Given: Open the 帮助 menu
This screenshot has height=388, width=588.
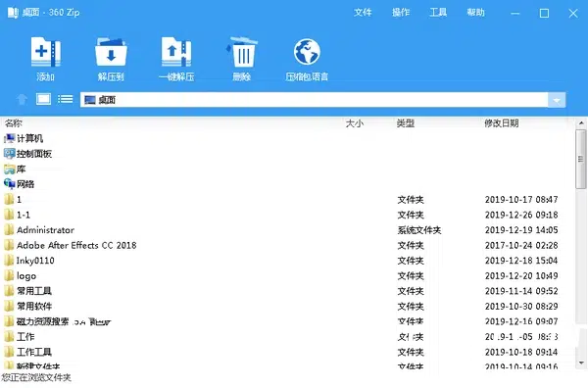Looking at the screenshot, I should pos(475,13).
